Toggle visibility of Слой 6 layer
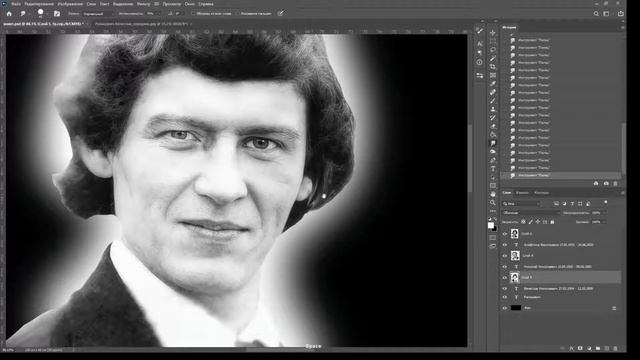The width and height of the screenshot is (640, 360). click(505, 234)
